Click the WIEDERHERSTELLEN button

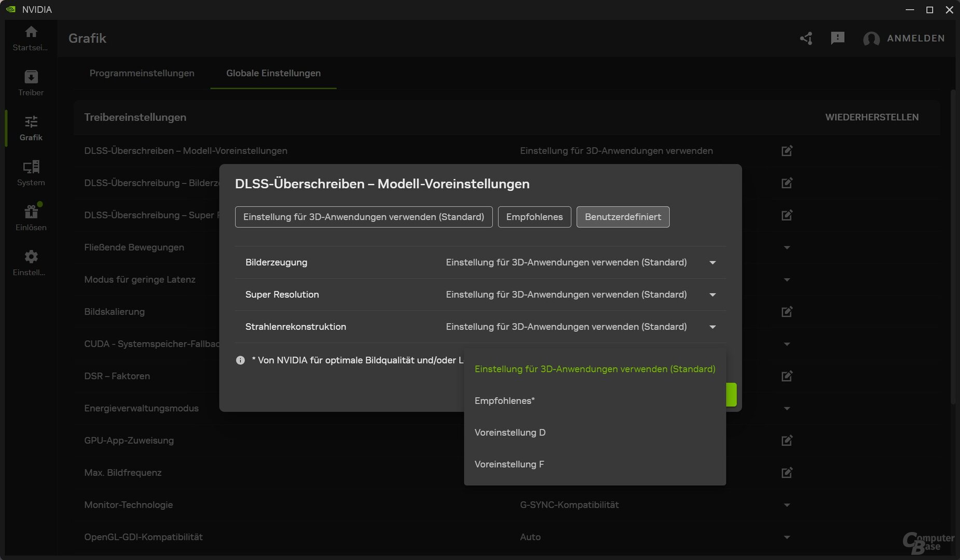(872, 117)
